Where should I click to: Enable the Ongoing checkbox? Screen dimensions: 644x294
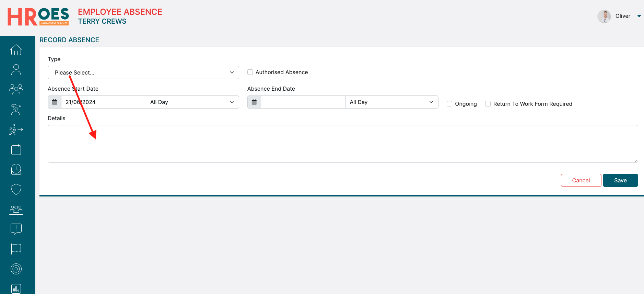point(449,104)
